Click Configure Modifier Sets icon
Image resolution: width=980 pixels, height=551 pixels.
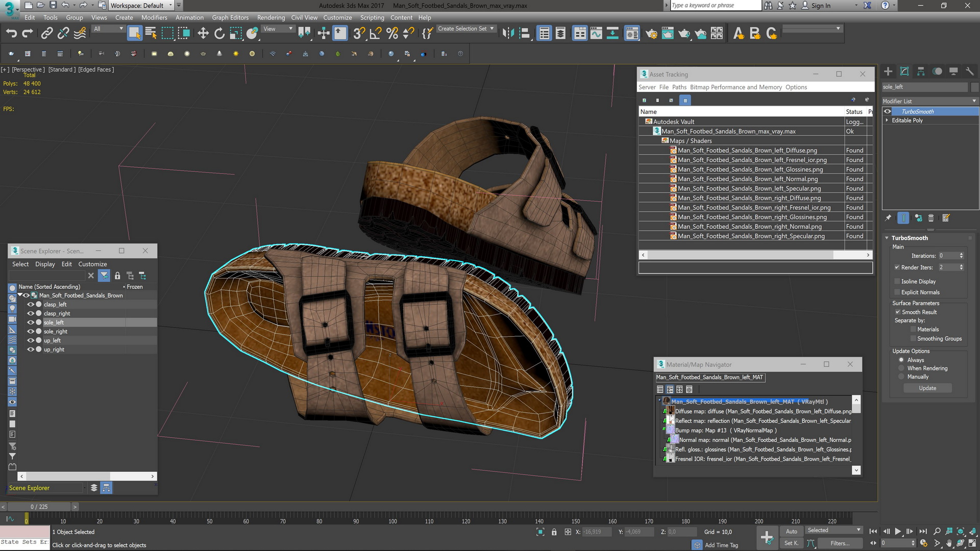pos(946,218)
